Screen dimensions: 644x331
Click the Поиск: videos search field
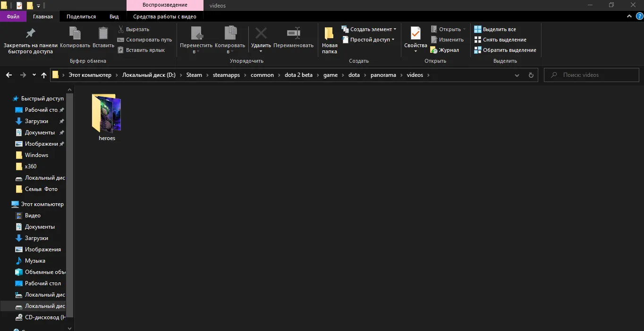(591, 75)
